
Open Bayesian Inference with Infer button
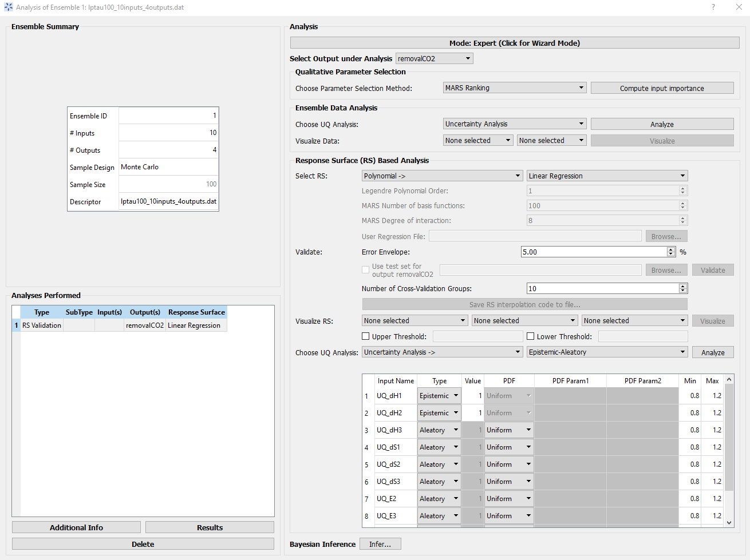[x=380, y=544]
